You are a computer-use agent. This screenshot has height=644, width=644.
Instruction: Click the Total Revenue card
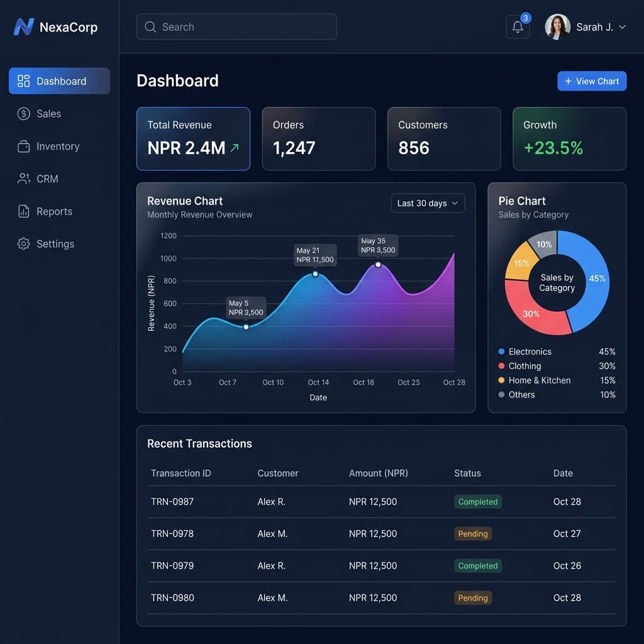193,139
